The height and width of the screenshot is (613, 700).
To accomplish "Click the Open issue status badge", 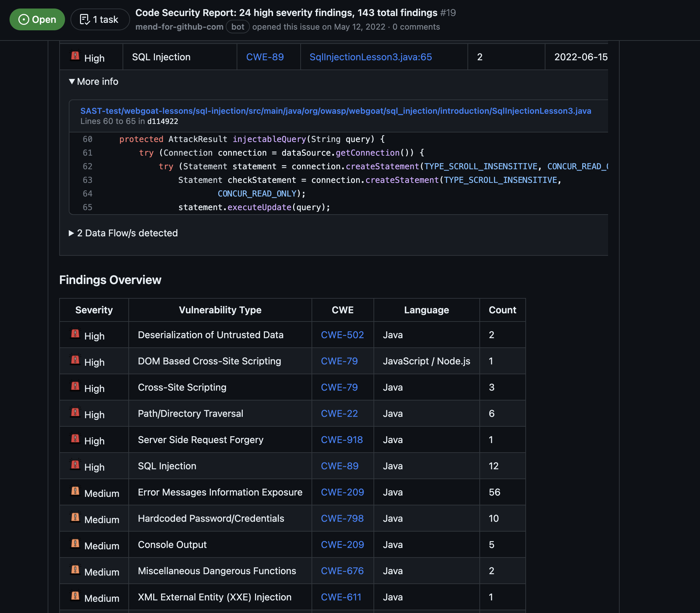I will pyautogui.click(x=37, y=19).
